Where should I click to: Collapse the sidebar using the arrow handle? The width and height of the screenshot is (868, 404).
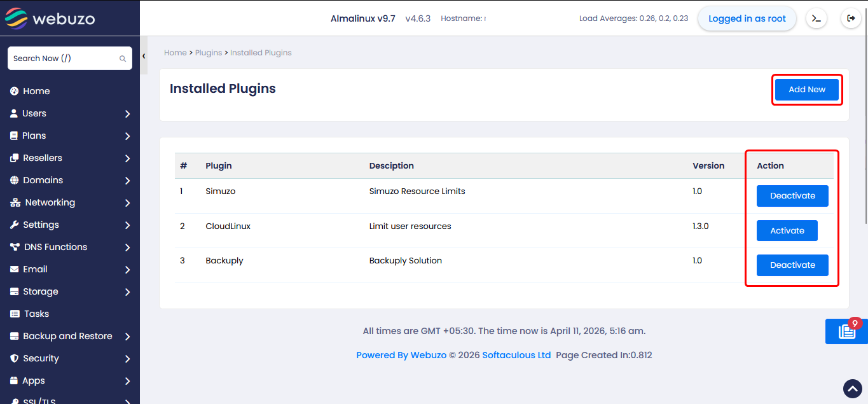click(x=144, y=56)
